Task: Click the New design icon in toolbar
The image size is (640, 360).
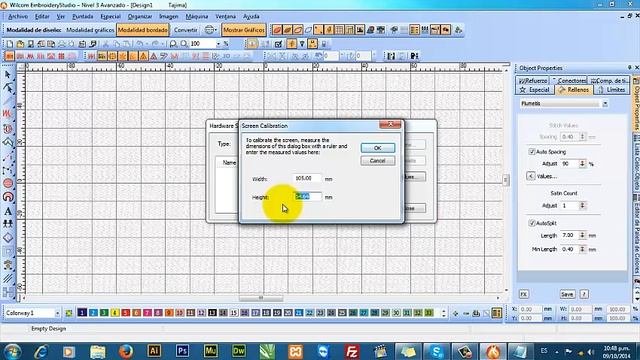Action: point(10,44)
